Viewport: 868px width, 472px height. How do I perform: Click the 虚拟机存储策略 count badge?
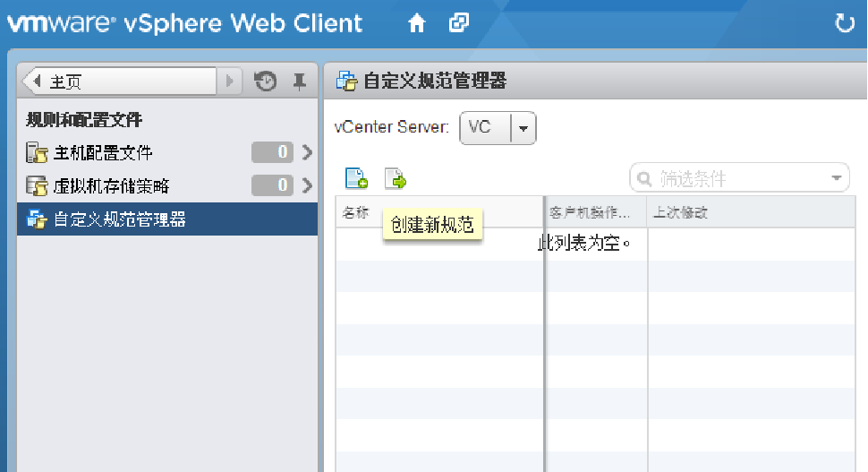tap(272, 185)
